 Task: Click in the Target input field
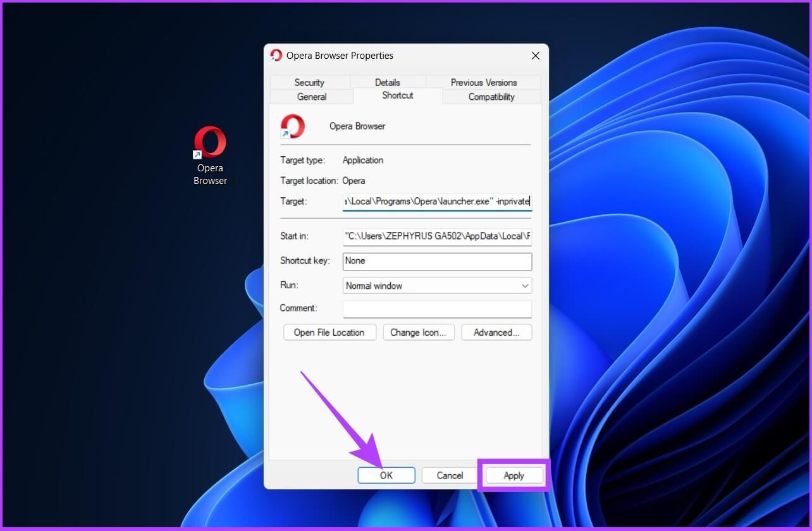[x=437, y=202]
